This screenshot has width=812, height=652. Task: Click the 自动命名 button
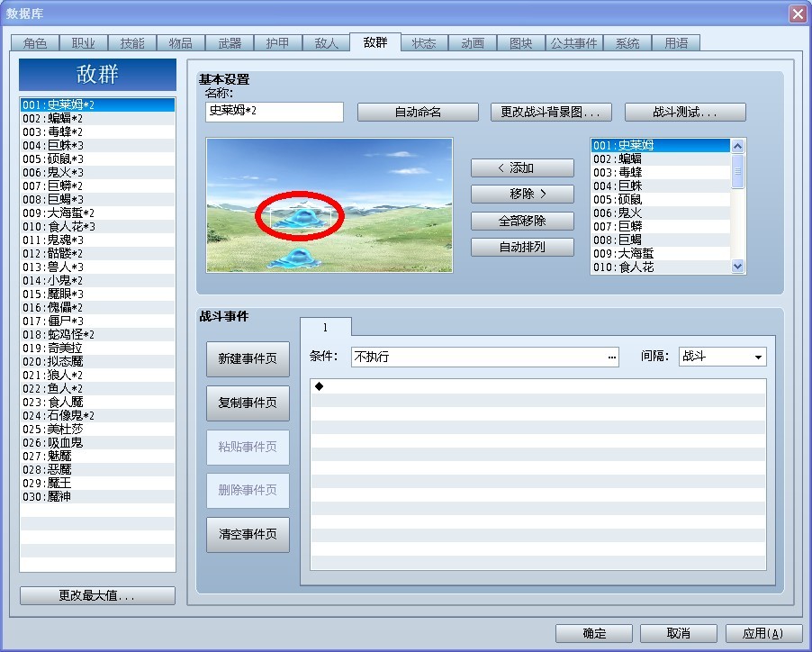418,112
